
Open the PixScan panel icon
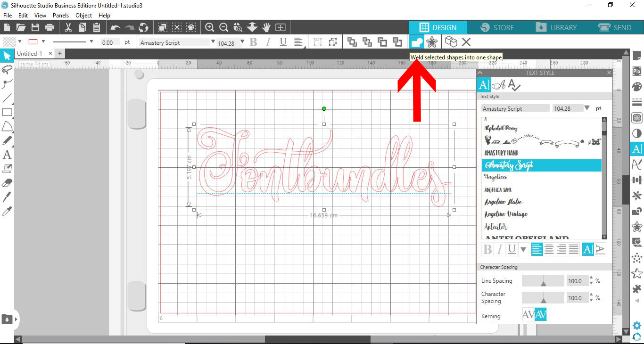(637, 71)
